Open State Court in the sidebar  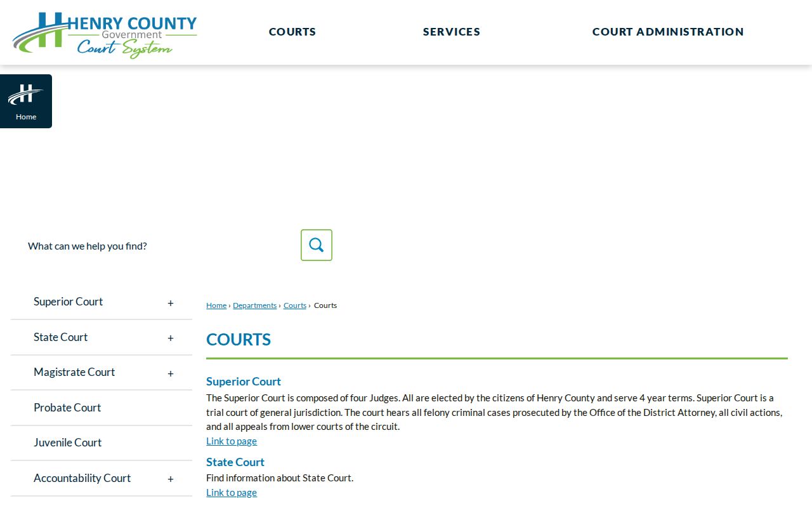pyautogui.click(x=61, y=337)
